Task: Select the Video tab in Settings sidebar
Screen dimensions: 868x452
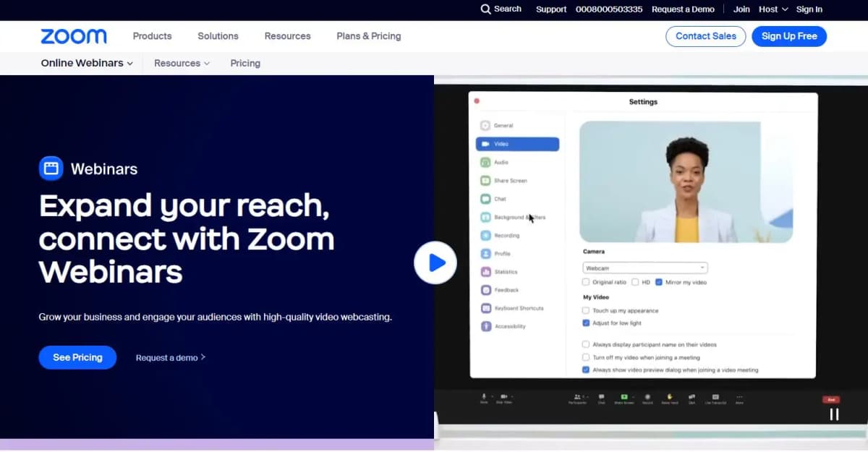Action: click(x=517, y=144)
